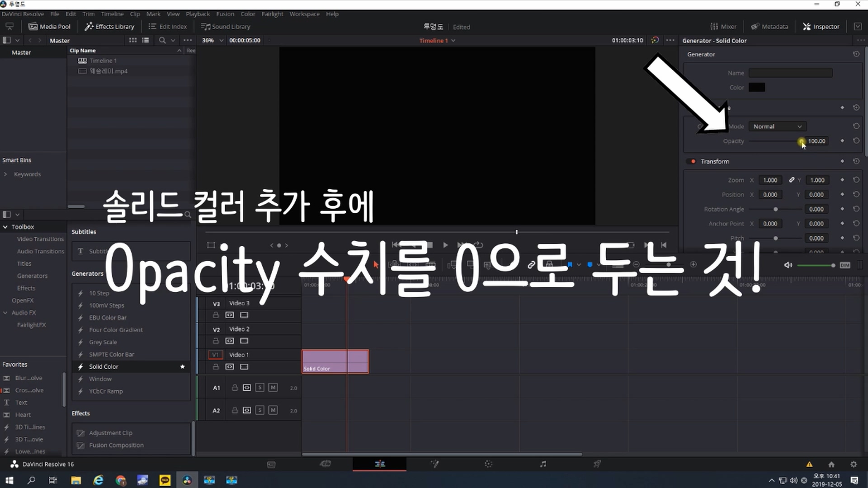Switch to the Deliver page
This screenshot has height=488, width=868.
point(597,464)
